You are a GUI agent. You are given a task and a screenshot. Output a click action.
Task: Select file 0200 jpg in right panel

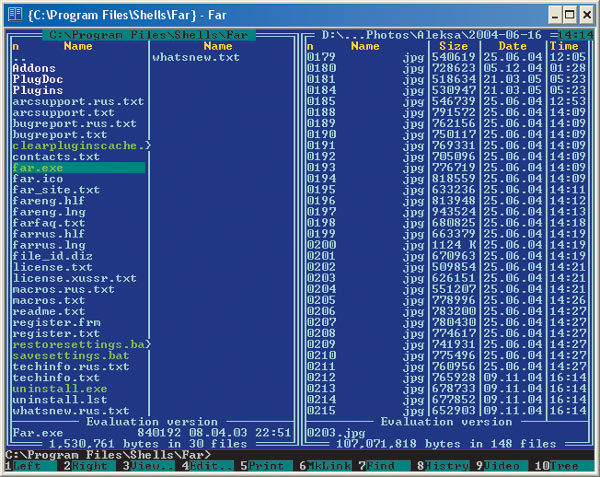pyautogui.click(x=365, y=245)
